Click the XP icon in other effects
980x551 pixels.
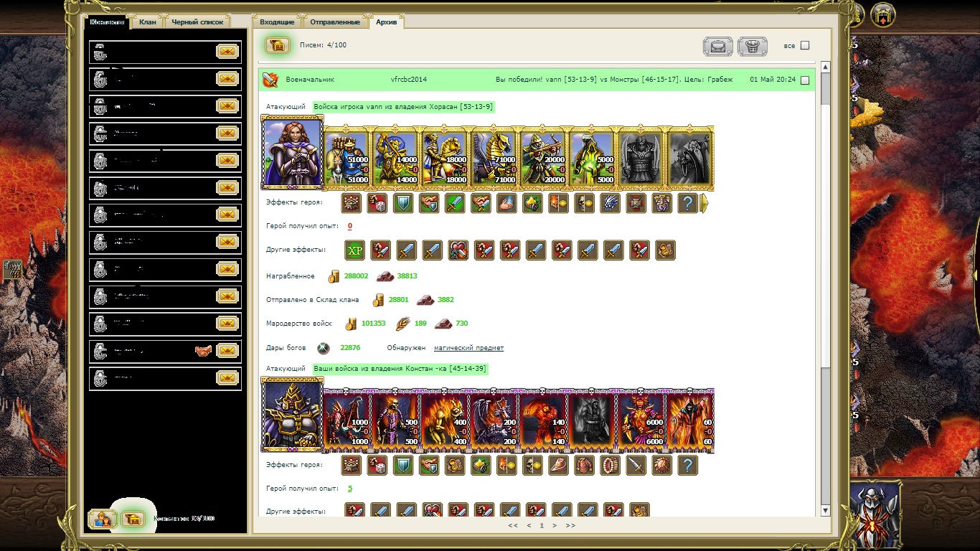coord(354,250)
